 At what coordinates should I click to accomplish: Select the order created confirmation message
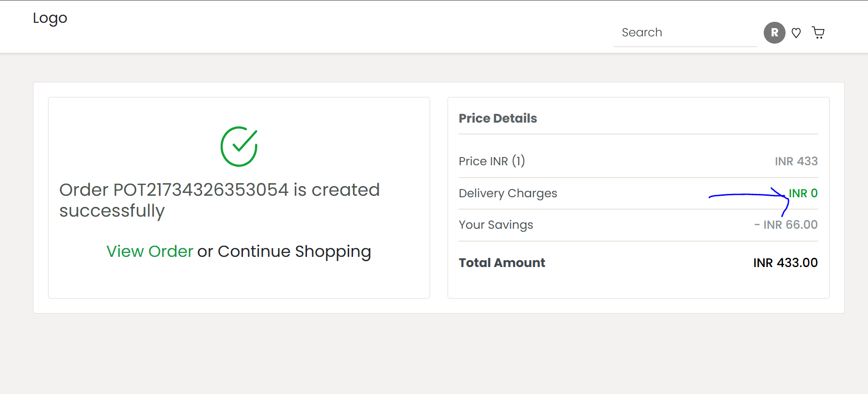pyautogui.click(x=220, y=200)
